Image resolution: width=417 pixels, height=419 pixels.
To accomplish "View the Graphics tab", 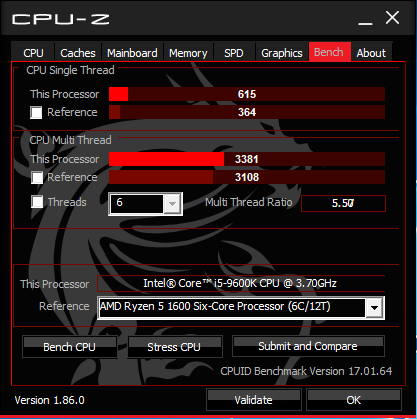I will click(x=282, y=52).
